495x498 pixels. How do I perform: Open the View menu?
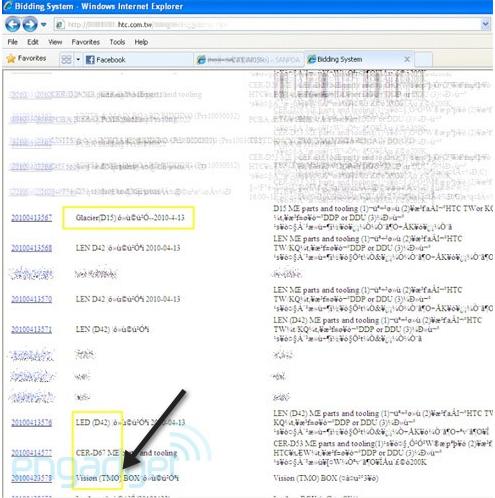55,42
